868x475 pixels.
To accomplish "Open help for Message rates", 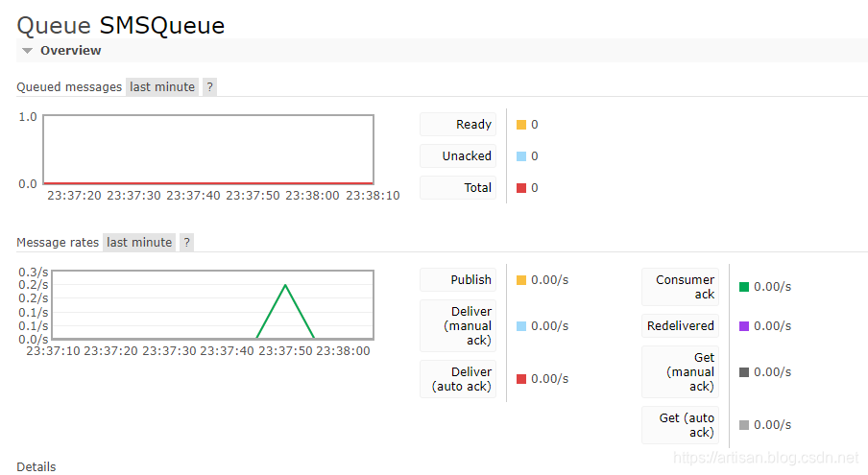I will coord(186,242).
